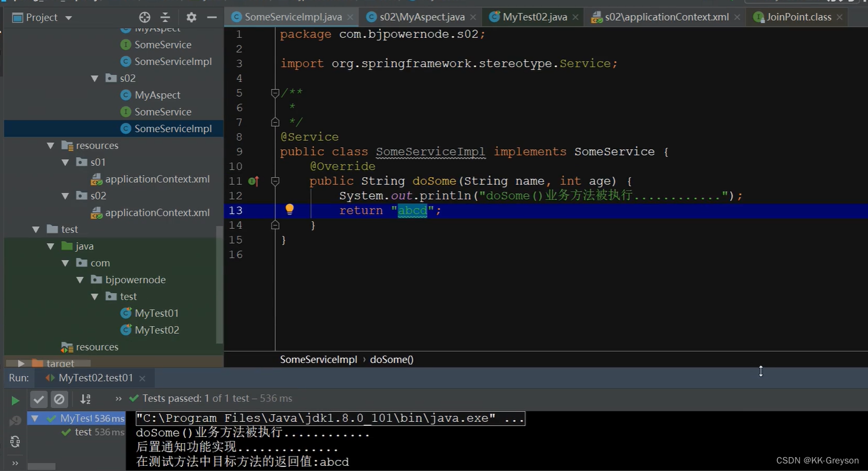Close the MyTest02.java tab
This screenshot has width=868, height=471.
pos(575,17)
